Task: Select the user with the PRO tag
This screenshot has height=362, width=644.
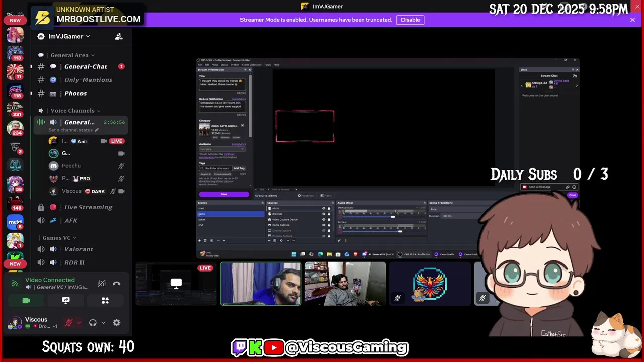Action: tap(87, 178)
